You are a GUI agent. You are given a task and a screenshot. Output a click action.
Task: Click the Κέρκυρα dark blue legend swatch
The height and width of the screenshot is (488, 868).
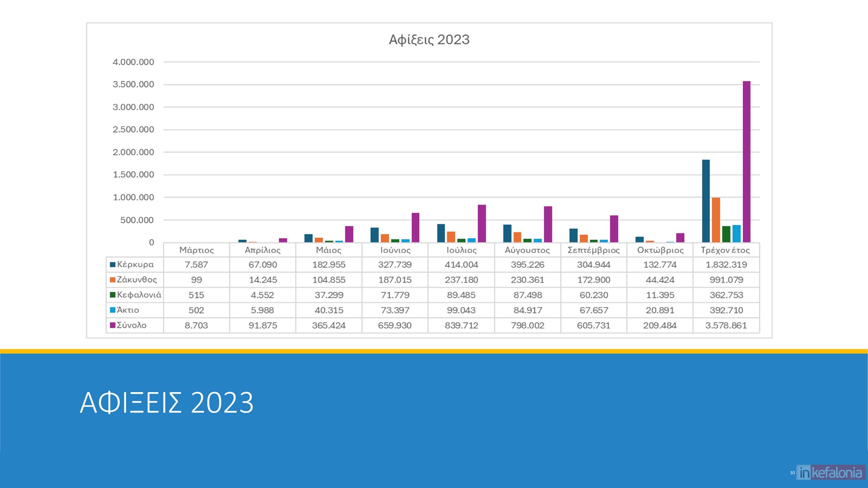click(x=112, y=264)
